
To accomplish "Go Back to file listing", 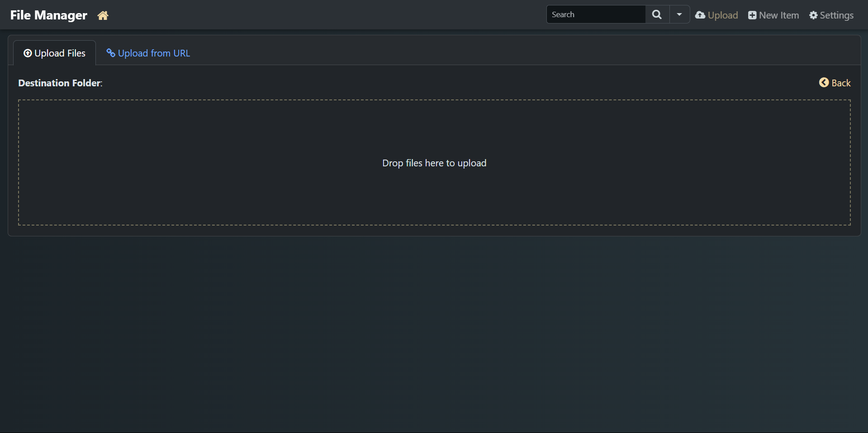I will tap(835, 83).
